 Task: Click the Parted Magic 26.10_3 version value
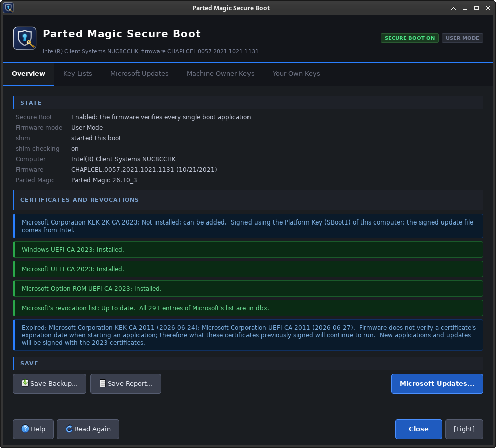tap(104, 180)
